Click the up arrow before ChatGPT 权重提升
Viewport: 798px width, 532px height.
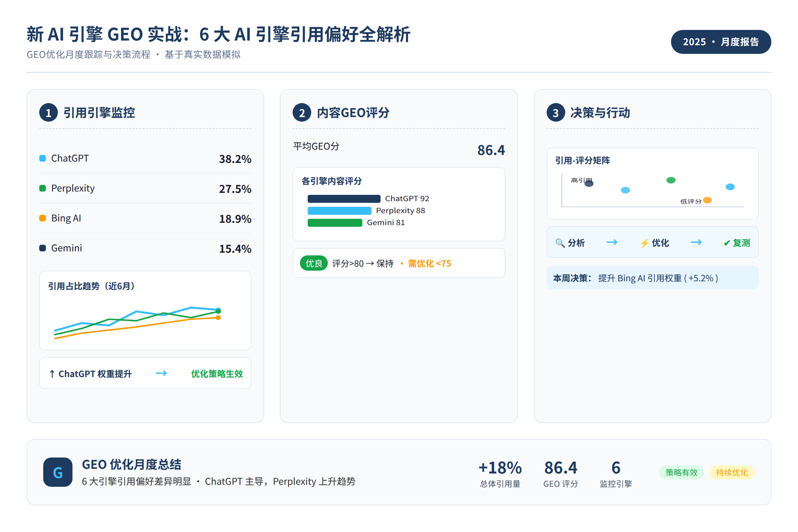[x=52, y=374]
